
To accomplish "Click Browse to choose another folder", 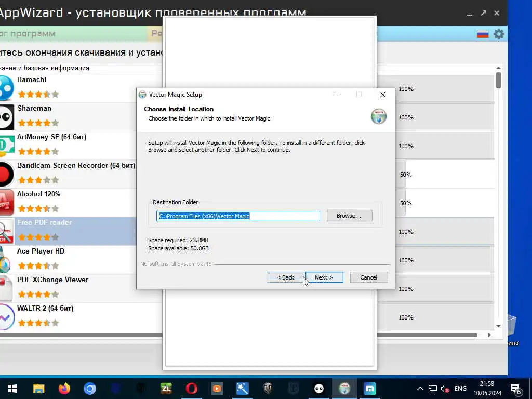I will point(349,216).
